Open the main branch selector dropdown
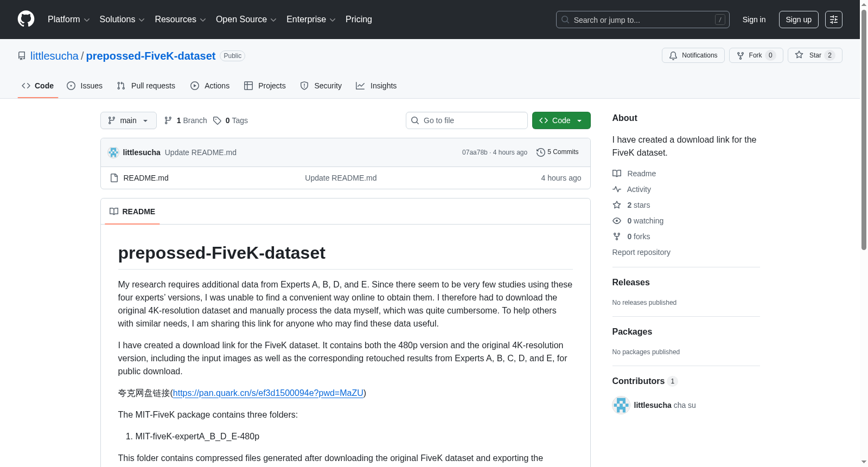 point(129,120)
